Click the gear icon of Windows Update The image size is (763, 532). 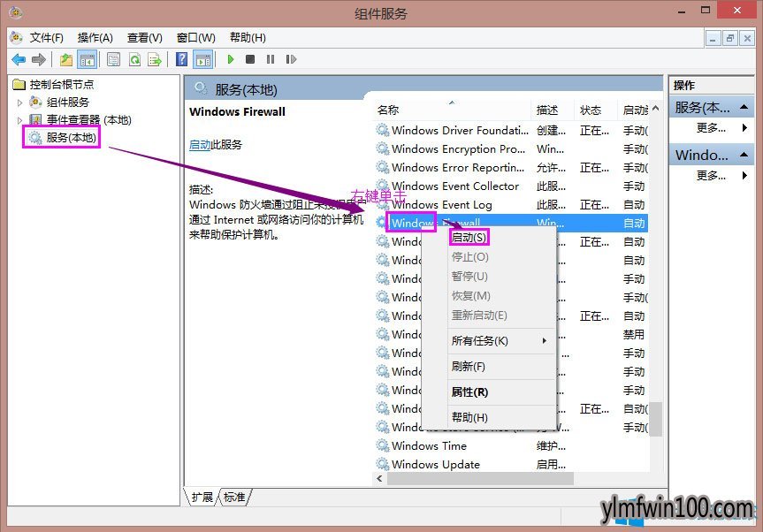coord(383,464)
